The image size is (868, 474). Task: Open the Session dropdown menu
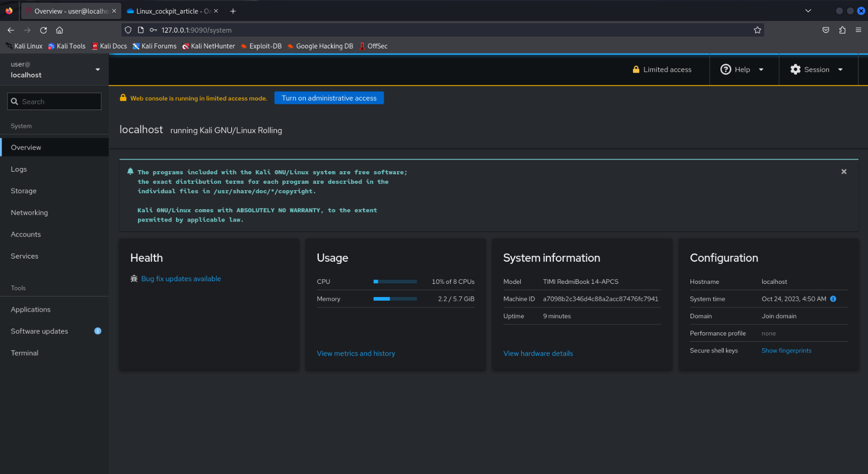816,70
